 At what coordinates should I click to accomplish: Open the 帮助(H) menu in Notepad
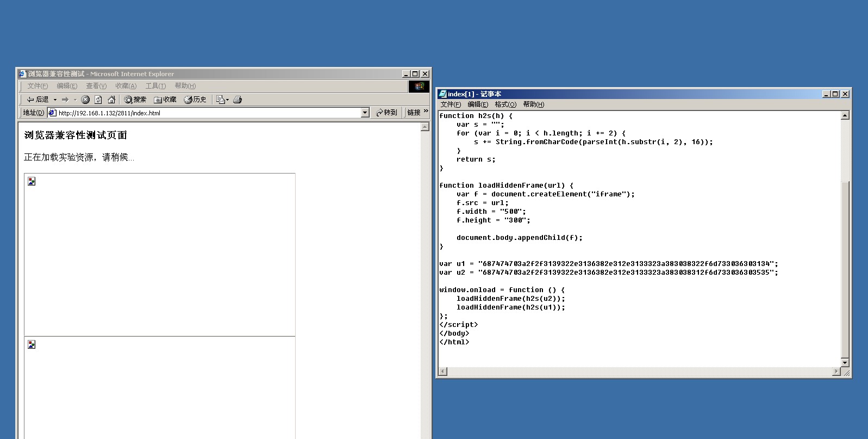pos(533,104)
